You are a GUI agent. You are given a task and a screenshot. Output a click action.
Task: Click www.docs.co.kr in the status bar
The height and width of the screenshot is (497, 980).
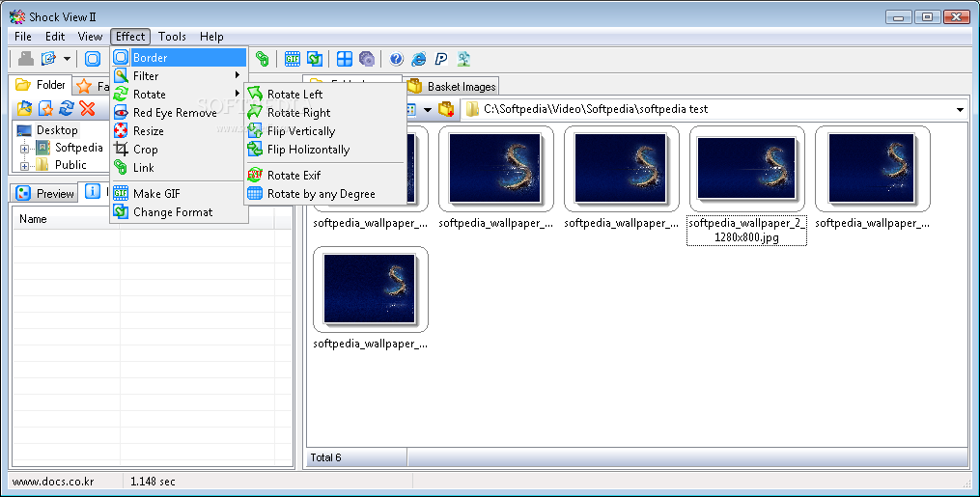53,482
